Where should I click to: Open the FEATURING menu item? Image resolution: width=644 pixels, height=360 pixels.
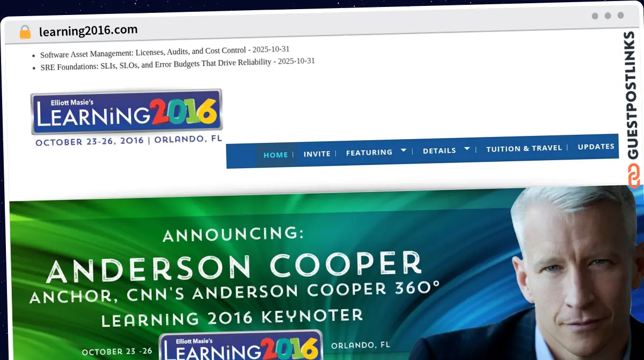tap(369, 153)
